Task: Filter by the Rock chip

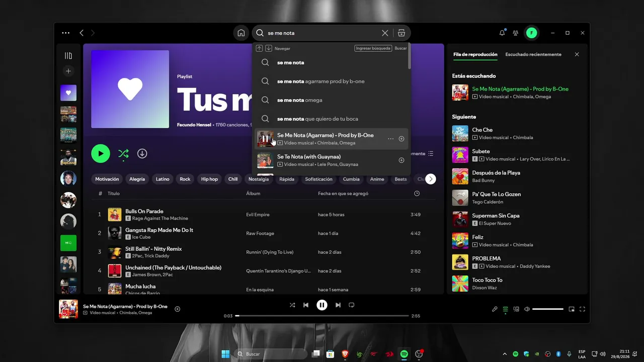Action: coord(185,179)
